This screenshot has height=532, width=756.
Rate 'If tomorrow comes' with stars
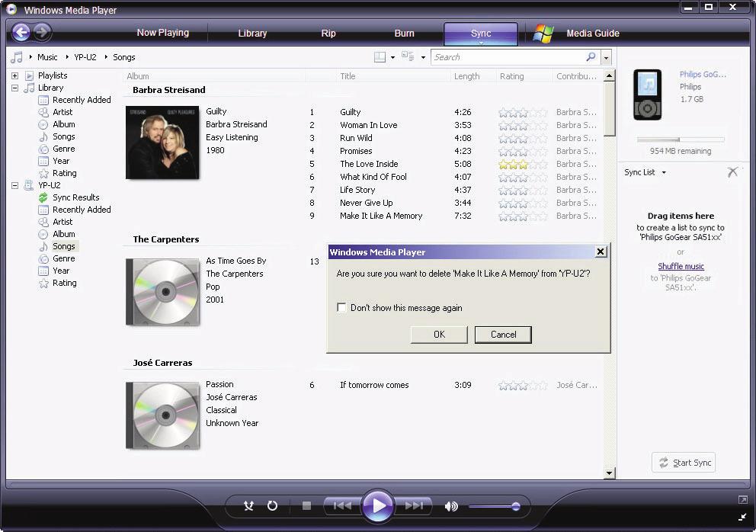[x=523, y=386]
